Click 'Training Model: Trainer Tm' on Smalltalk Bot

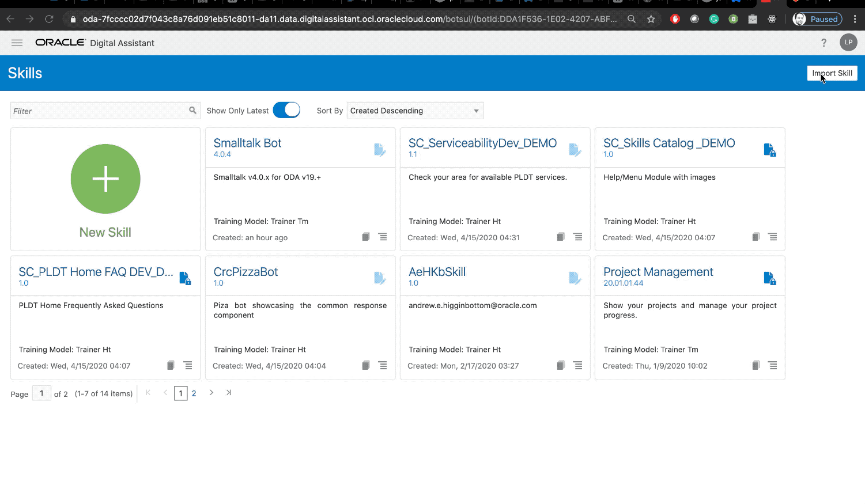pos(260,221)
